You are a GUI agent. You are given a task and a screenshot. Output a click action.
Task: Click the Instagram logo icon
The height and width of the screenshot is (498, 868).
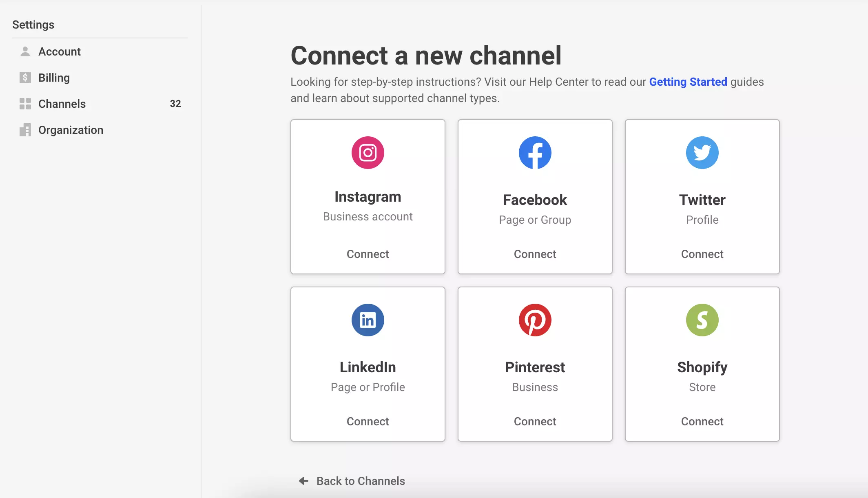(x=368, y=153)
